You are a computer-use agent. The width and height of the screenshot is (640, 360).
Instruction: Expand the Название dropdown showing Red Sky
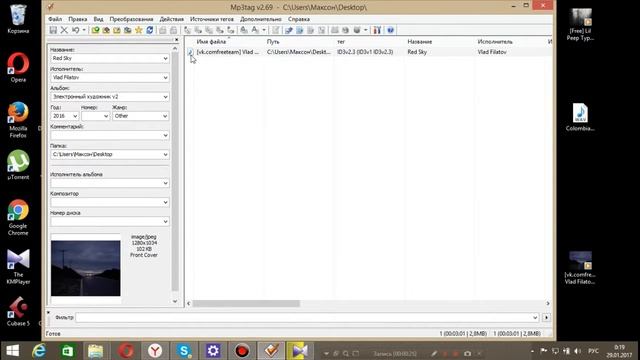tap(165, 58)
